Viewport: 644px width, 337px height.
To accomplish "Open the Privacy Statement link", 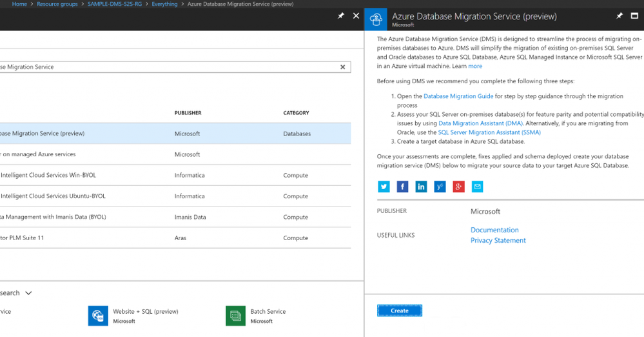I will [x=498, y=240].
